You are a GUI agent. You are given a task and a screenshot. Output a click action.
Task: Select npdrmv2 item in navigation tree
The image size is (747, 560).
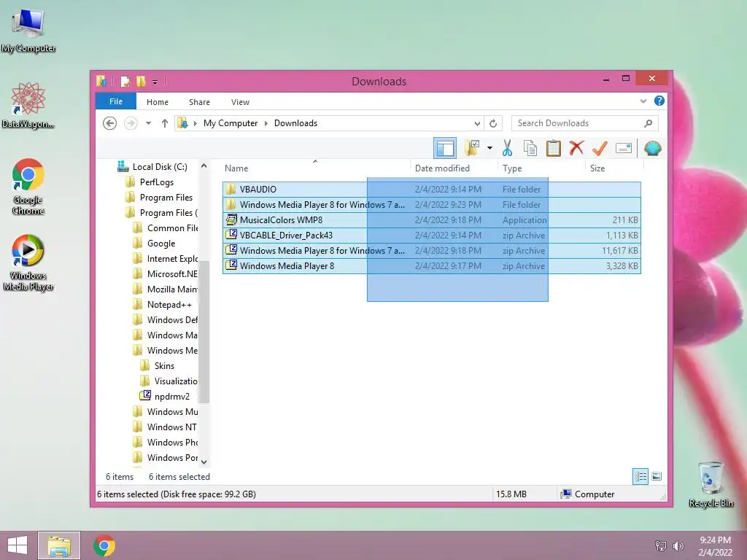164,396
